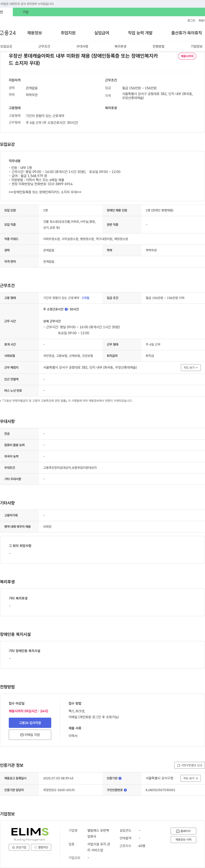This screenshot has width=205, height=868.
Task: Jump to 전형방법 section tab
Action: (x=158, y=46)
